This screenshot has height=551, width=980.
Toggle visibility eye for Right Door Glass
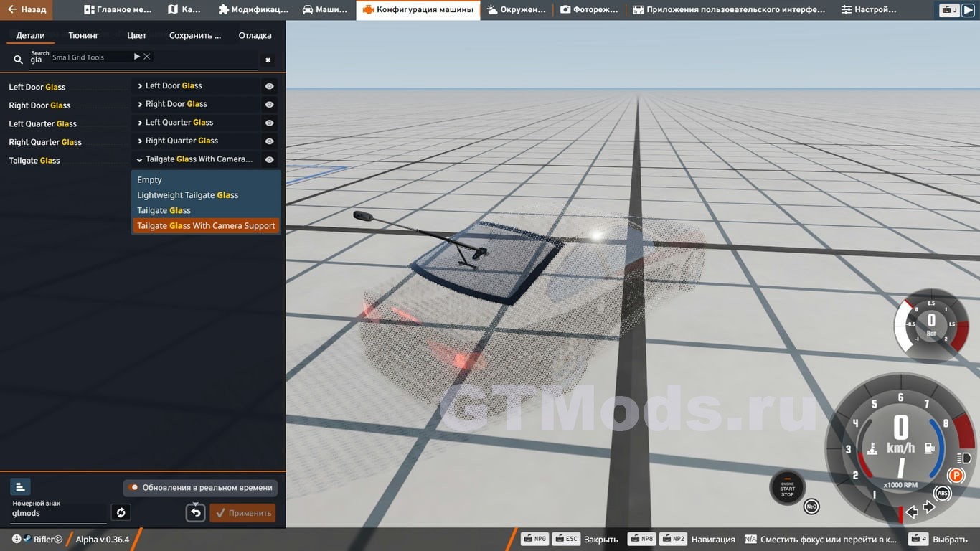click(269, 105)
